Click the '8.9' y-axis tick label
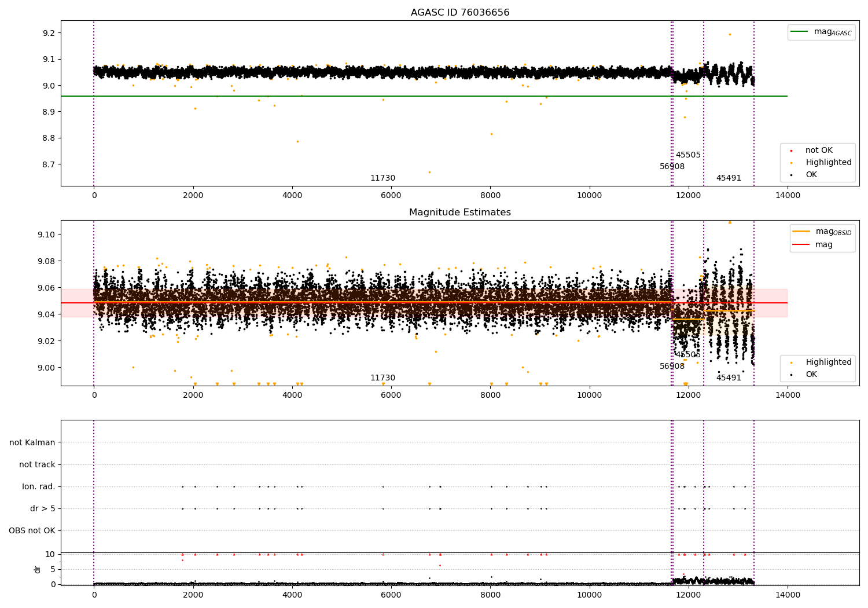 coord(49,112)
